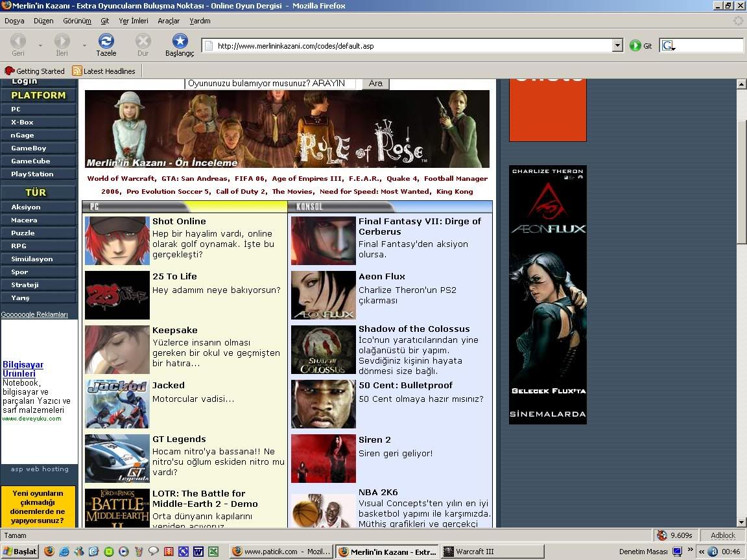747x560 pixels.
Task: Launch Firefox from the quick launch bar
Action: click(49, 552)
